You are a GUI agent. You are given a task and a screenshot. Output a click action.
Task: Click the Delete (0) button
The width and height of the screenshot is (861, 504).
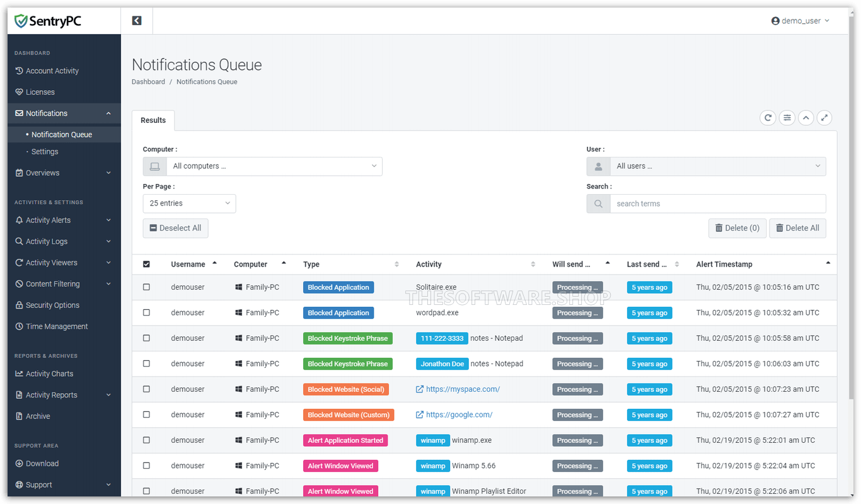pyautogui.click(x=737, y=228)
